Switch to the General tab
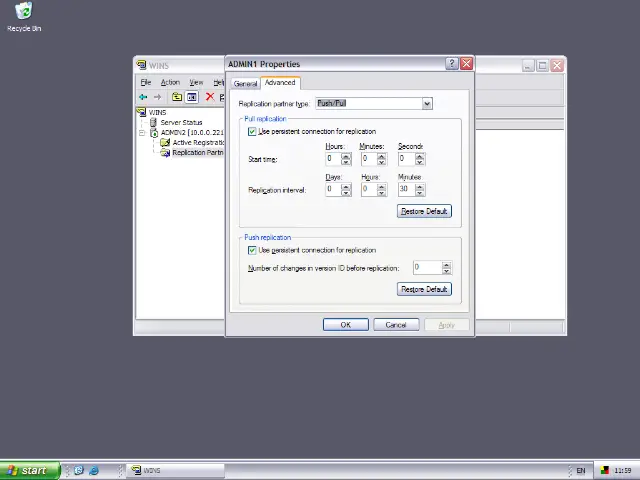 point(245,84)
